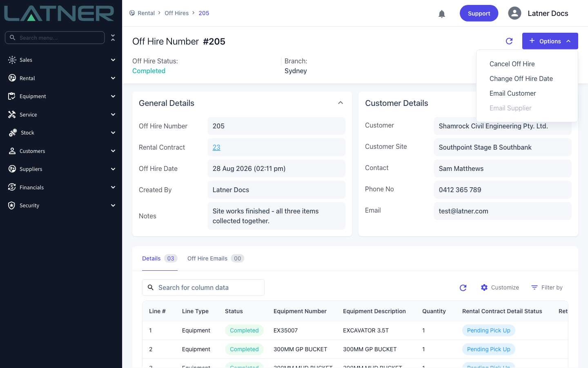Click the Latner logo
This screenshot has height=368, width=588.
coord(59,13)
